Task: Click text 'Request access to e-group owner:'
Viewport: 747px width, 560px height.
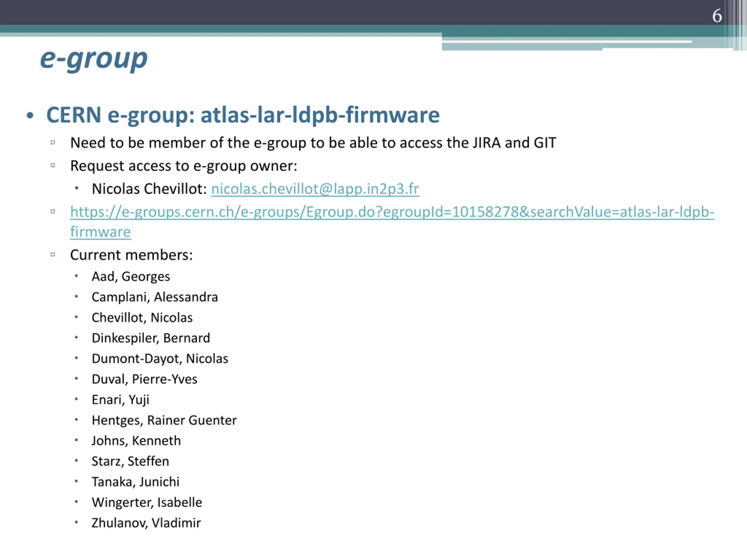Action: [184, 166]
